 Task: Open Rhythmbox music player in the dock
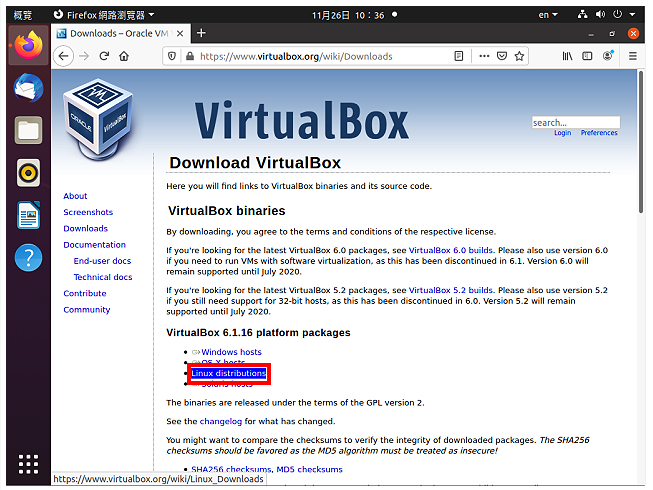click(x=28, y=173)
